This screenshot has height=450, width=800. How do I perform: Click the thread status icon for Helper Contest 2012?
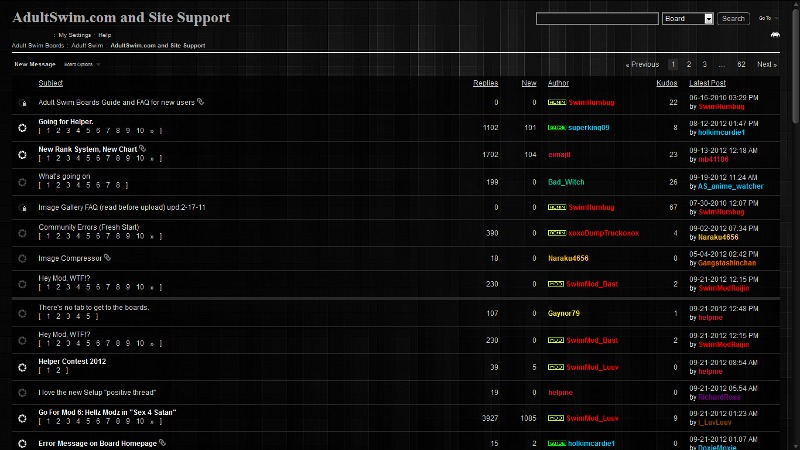click(22, 367)
